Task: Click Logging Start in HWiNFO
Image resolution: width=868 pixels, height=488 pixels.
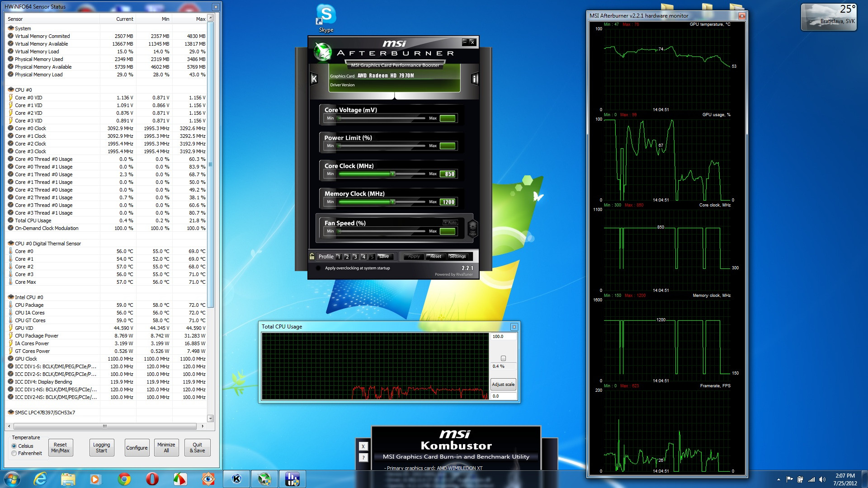Action: pos(101,448)
